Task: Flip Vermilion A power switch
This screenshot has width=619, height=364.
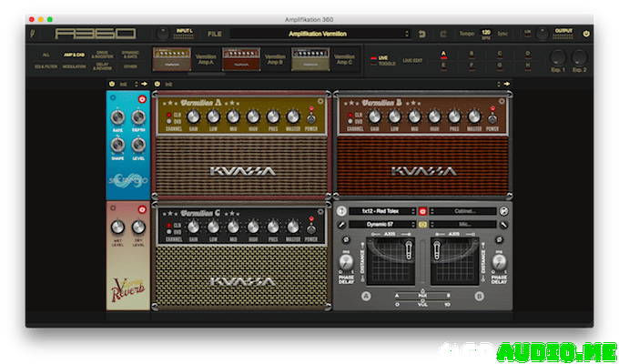Action: click(x=311, y=116)
